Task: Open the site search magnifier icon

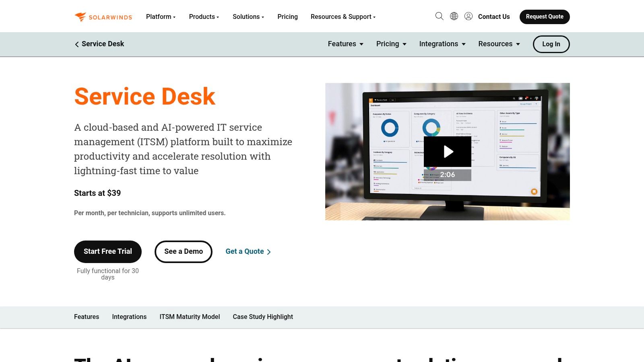Action: pyautogui.click(x=440, y=16)
